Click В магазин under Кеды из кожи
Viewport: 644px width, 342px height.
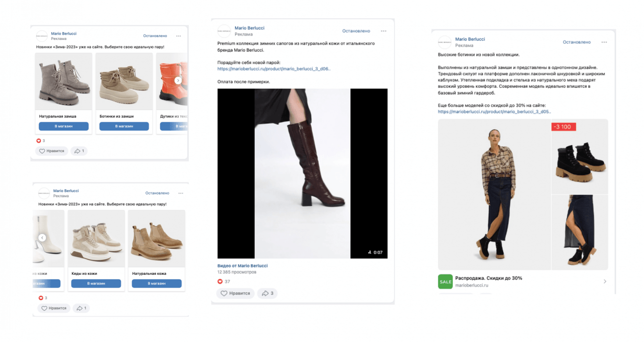pyautogui.click(x=96, y=283)
